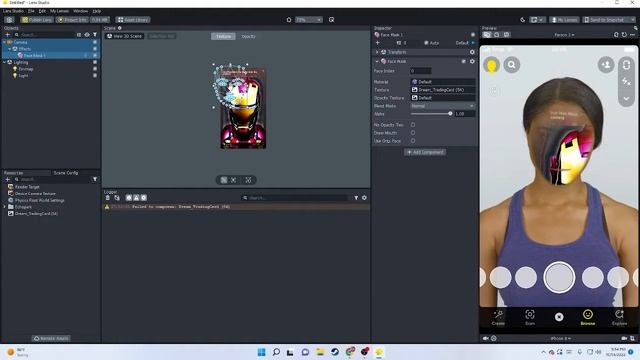Click the View 3D Scene button
The width and height of the screenshot is (640, 360).
124,36
